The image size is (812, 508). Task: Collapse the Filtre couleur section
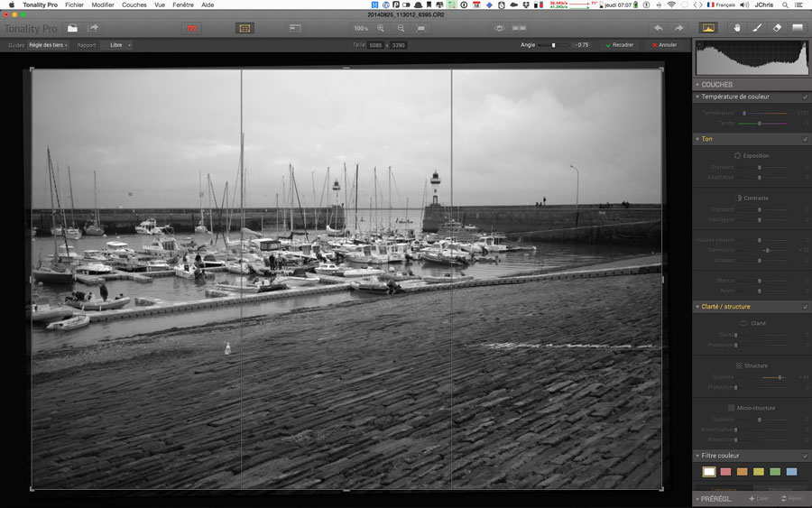pos(697,456)
